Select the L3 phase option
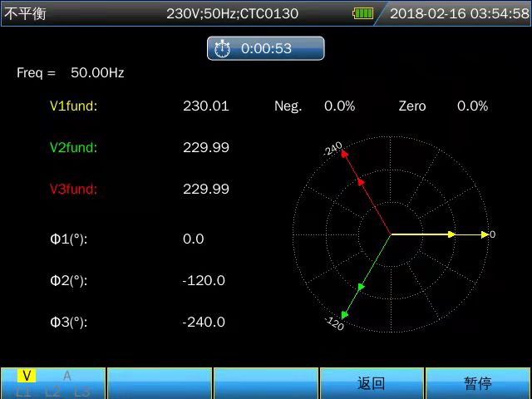This screenshot has width=532, height=399. (x=81, y=392)
